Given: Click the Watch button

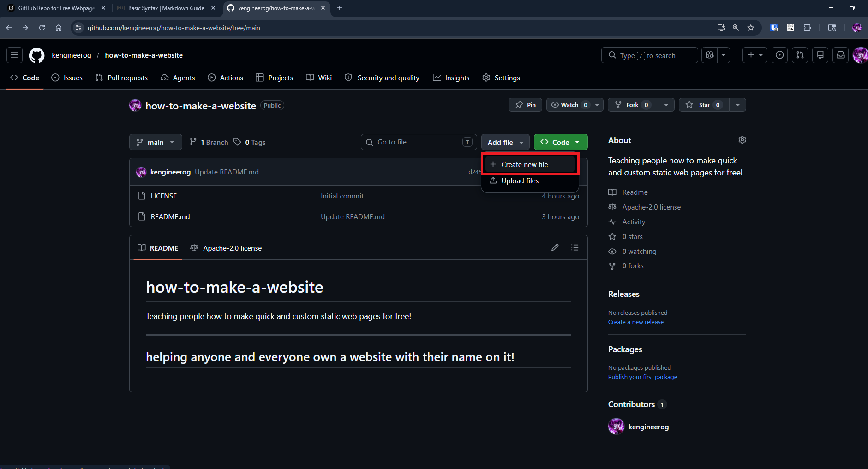Looking at the screenshot, I should tap(569, 105).
